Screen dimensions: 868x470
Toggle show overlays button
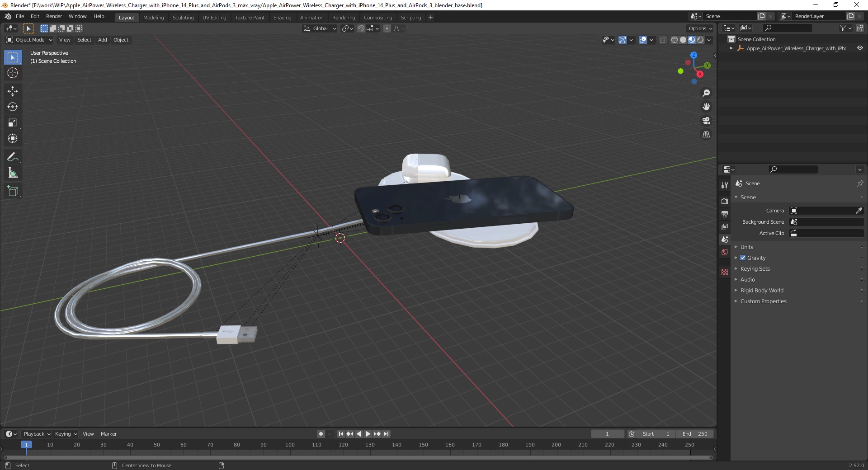[643, 40]
